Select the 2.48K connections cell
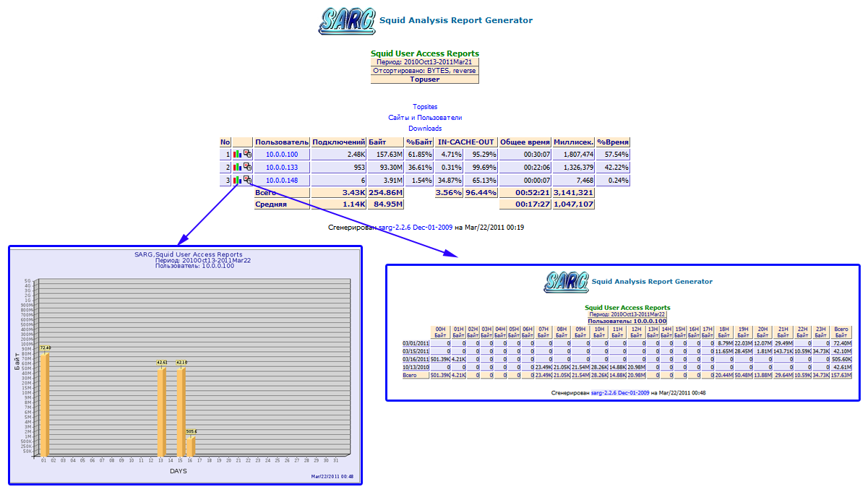 (339, 155)
